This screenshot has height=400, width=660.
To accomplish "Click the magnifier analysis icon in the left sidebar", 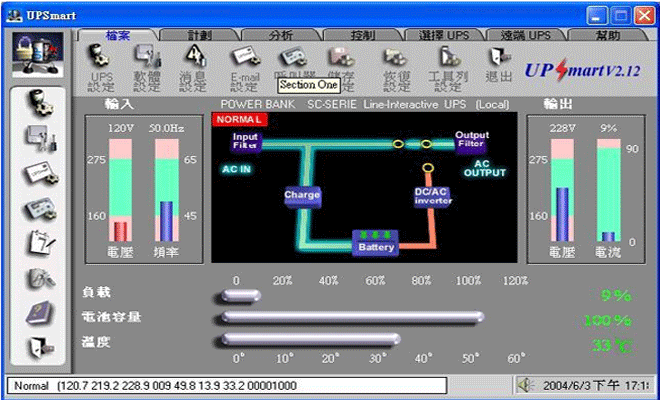I will click(40, 278).
